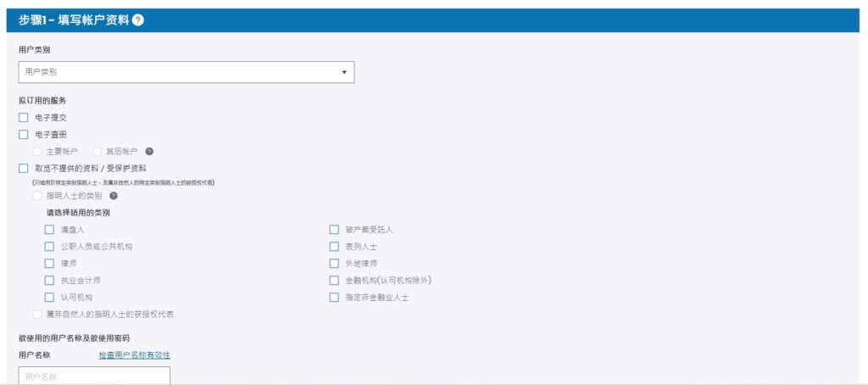Click the 拟订用的服务 section label
Screen dimensions: 868x385
coord(42,101)
